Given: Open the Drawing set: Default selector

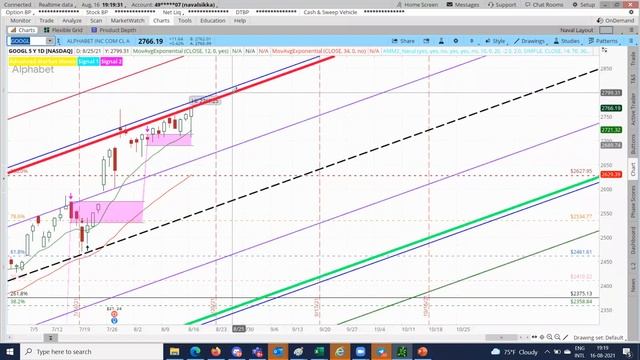Looking at the screenshot, I should (600, 338).
